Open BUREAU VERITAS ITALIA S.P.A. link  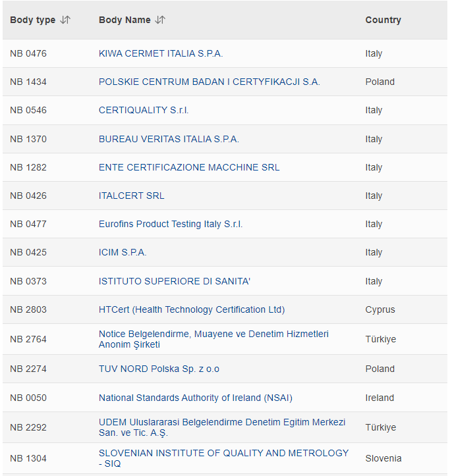pos(169,139)
